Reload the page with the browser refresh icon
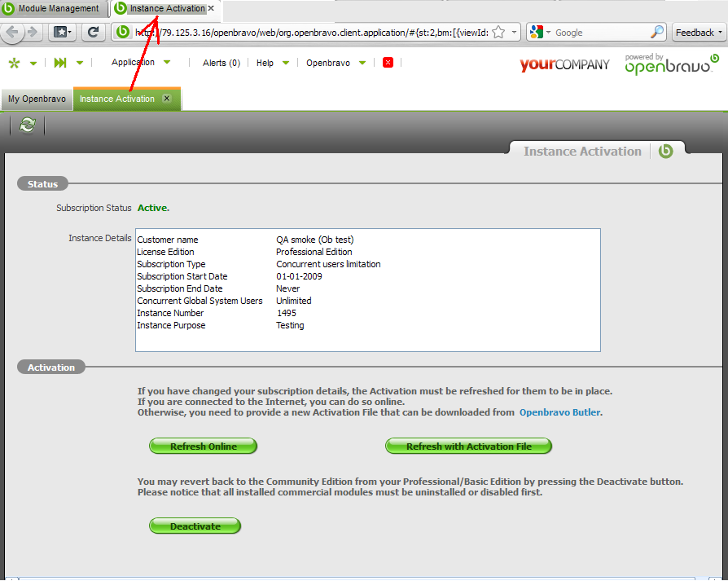The width and height of the screenshot is (728, 581). [94, 32]
